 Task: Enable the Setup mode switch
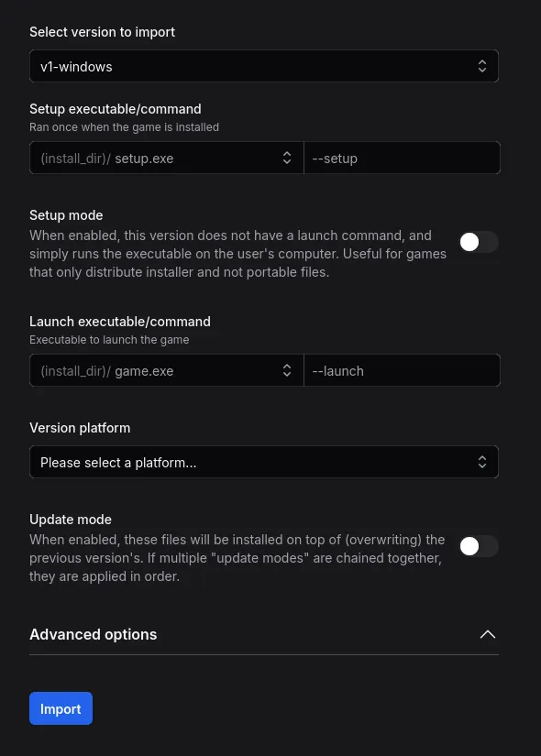[x=479, y=242]
